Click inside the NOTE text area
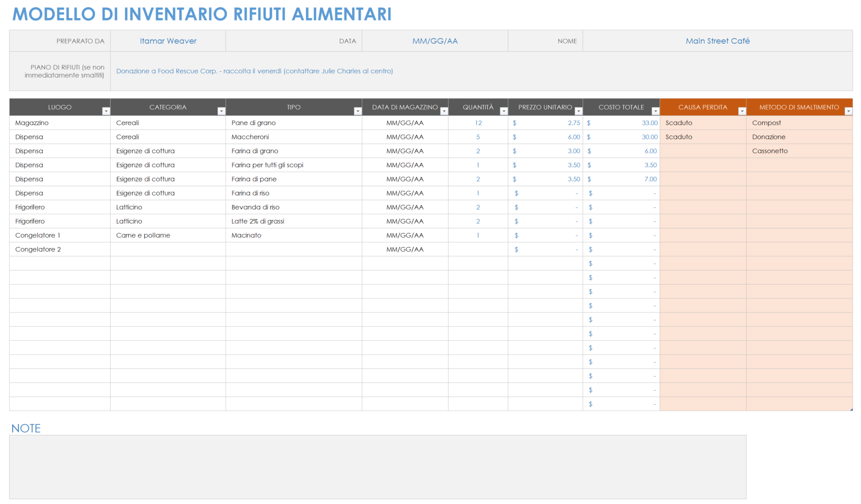Image resolution: width=861 pixels, height=504 pixels. tap(378, 467)
